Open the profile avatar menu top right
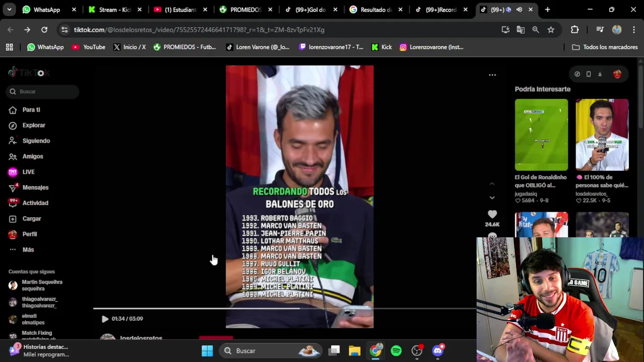 [617, 74]
